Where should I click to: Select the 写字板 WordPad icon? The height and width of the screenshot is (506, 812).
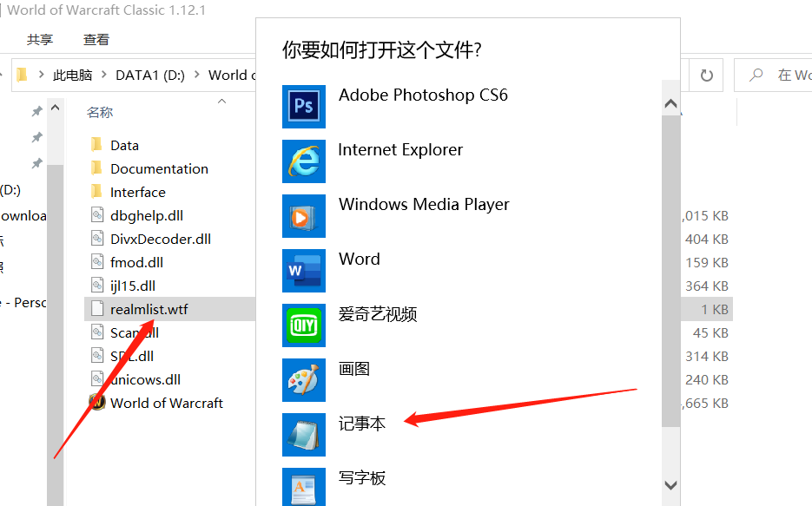303,487
